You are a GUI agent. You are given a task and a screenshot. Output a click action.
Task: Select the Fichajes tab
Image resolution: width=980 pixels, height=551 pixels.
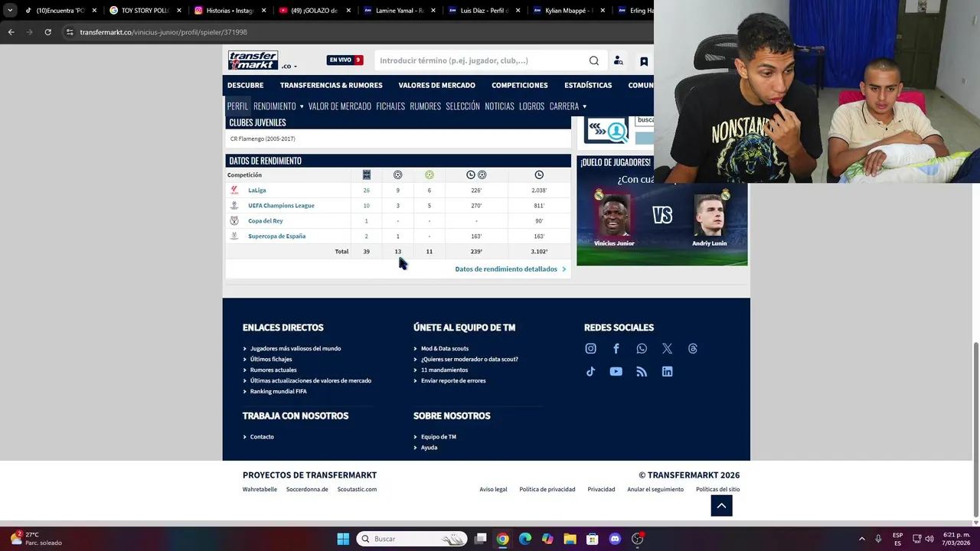[x=390, y=106]
